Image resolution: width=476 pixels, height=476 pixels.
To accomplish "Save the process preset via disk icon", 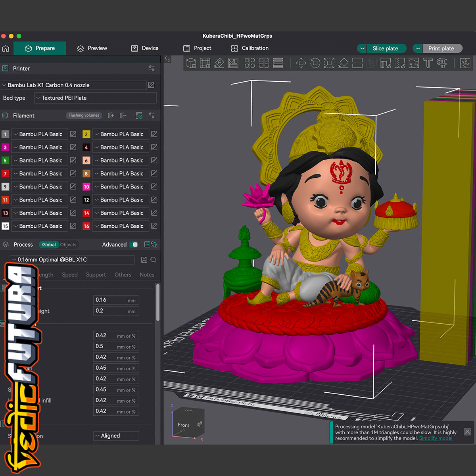I will pos(144,260).
